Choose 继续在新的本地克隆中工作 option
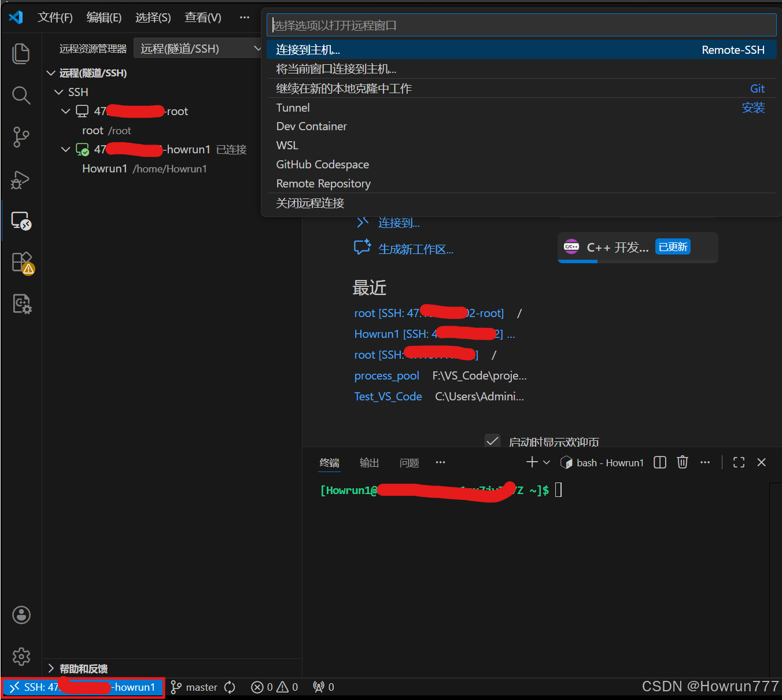 click(521, 89)
